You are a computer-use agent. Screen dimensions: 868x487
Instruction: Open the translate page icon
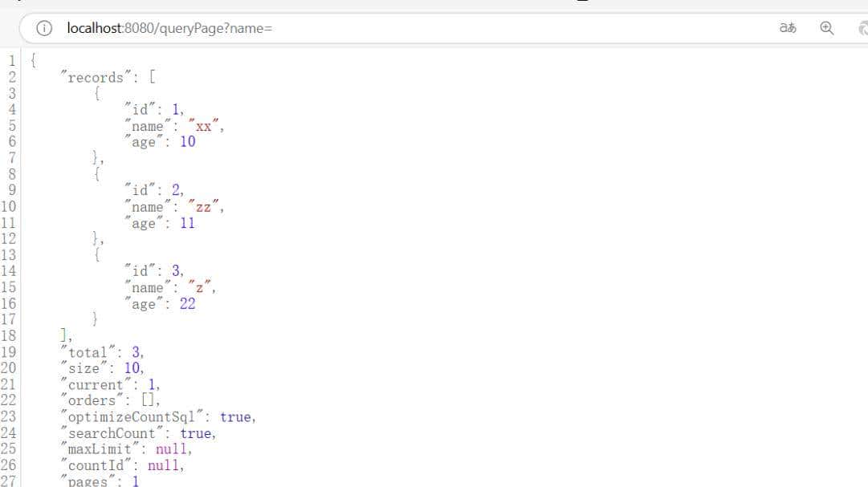point(788,27)
